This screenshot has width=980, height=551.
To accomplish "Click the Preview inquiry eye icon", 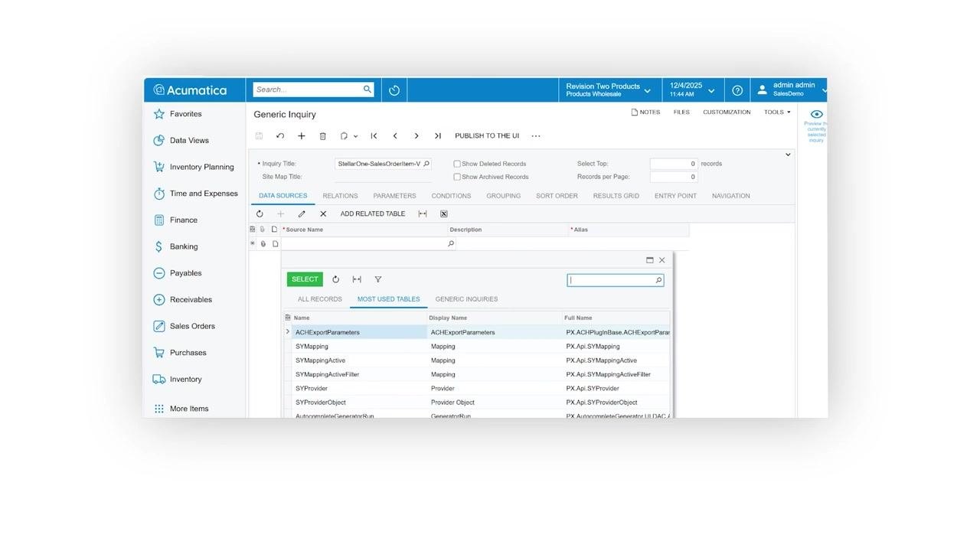I will point(817,114).
